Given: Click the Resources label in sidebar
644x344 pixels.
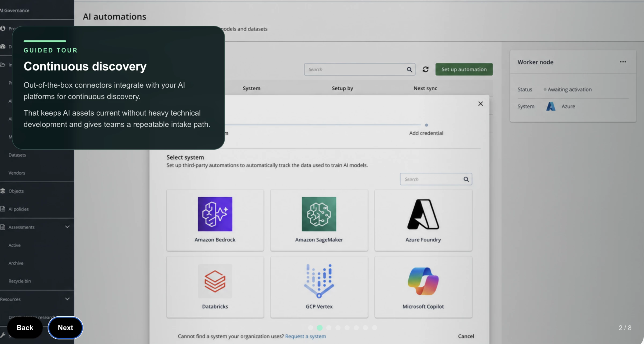Looking at the screenshot, I should coord(10,299).
